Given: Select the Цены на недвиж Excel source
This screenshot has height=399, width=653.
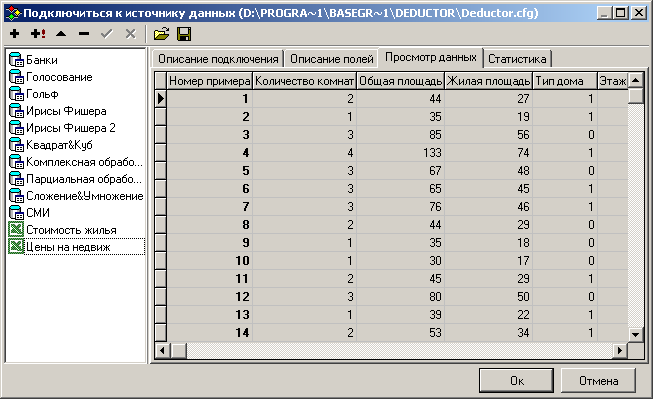Looking at the screenshot, I should tap(76, 247).
